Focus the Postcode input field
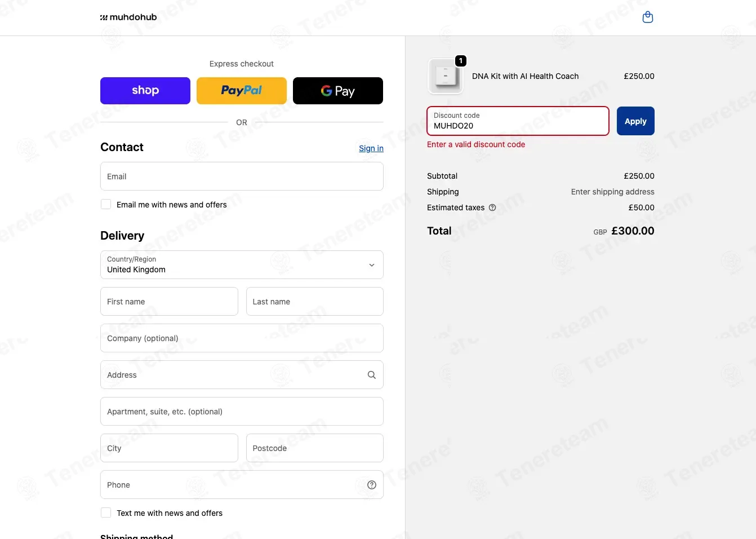This screenshot has height=539, width=756. [x=315, y=448]
